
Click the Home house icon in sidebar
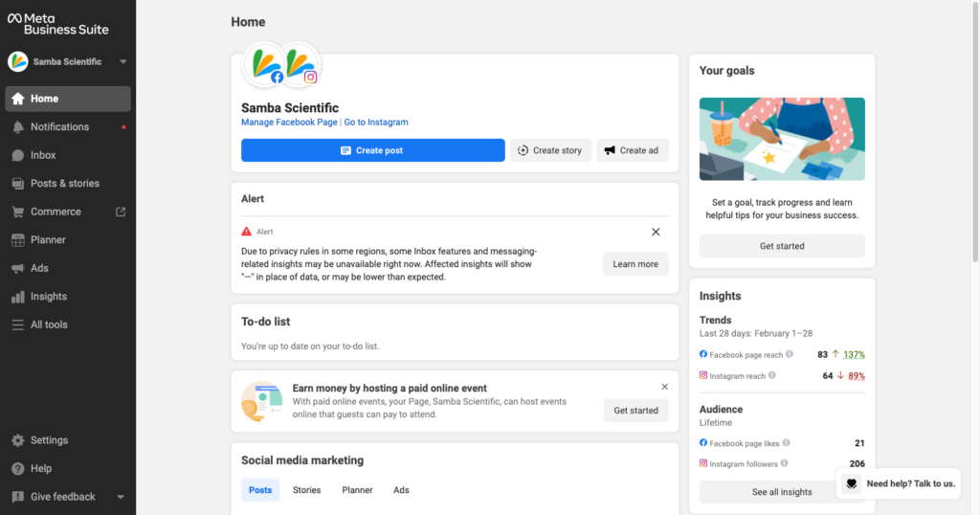17,99
